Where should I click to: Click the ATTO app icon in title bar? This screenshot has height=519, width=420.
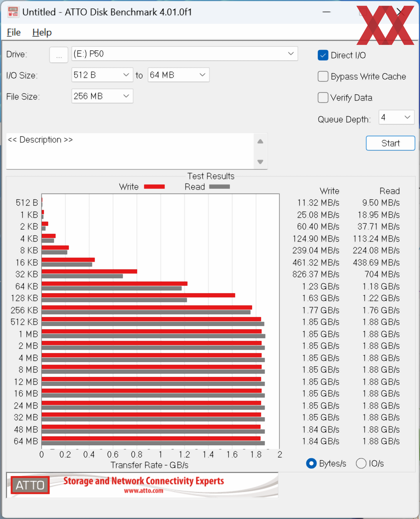coord(13,12)
